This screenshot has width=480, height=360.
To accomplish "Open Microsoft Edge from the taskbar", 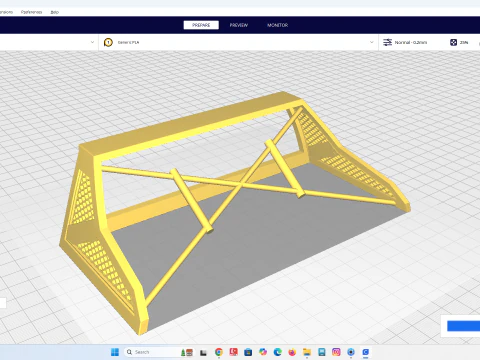I will click(278, 352).
